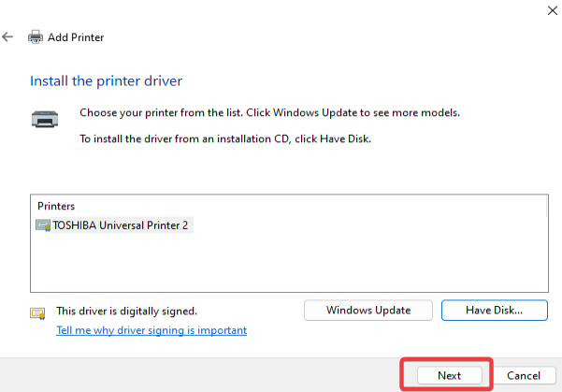The image size is (562, 392).
Task: Click the large printer icon beside the instructions
Action: (44, 118)
